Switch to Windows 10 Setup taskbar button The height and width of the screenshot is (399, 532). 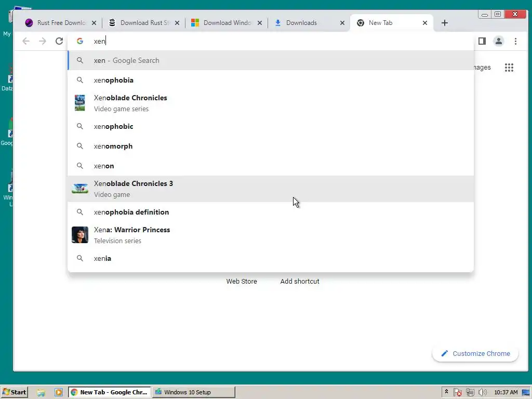[x=193, y=392]
